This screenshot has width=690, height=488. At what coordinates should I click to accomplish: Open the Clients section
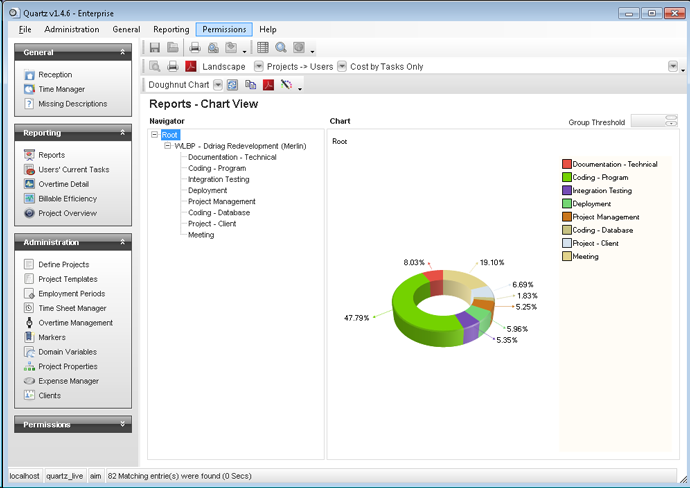[49, 396]
